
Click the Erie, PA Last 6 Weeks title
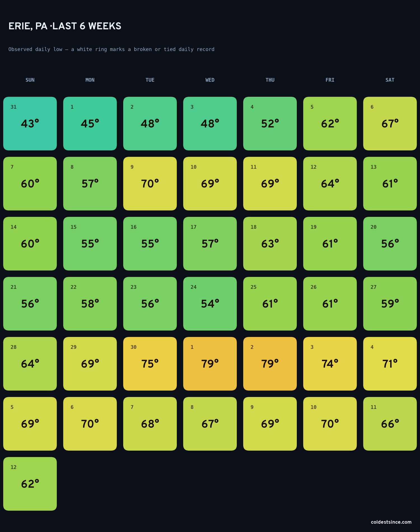click(65, 26)
